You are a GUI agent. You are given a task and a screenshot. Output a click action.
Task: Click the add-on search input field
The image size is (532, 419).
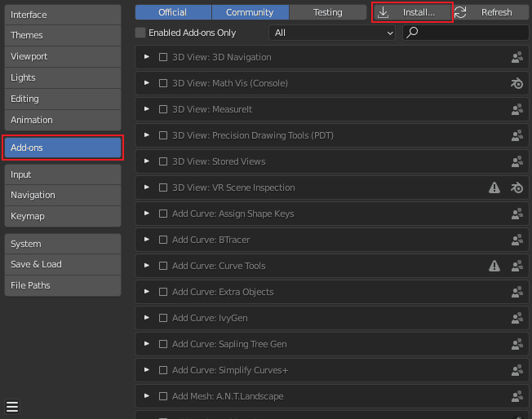(465, 33)
